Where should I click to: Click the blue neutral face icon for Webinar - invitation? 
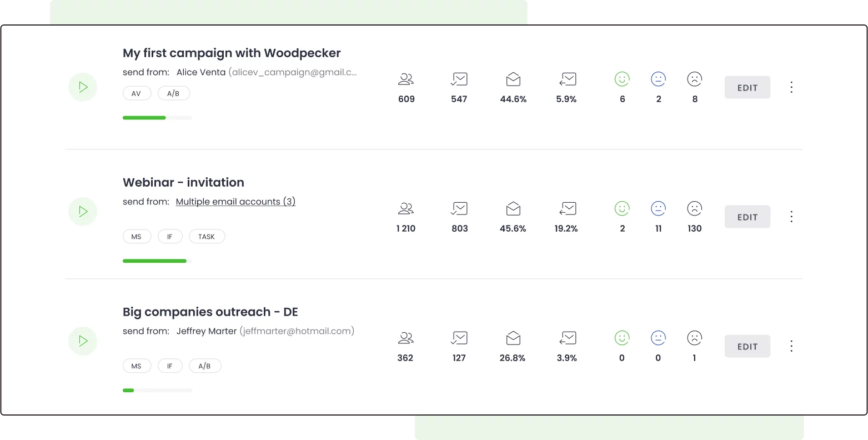click(x=658, y=209)
